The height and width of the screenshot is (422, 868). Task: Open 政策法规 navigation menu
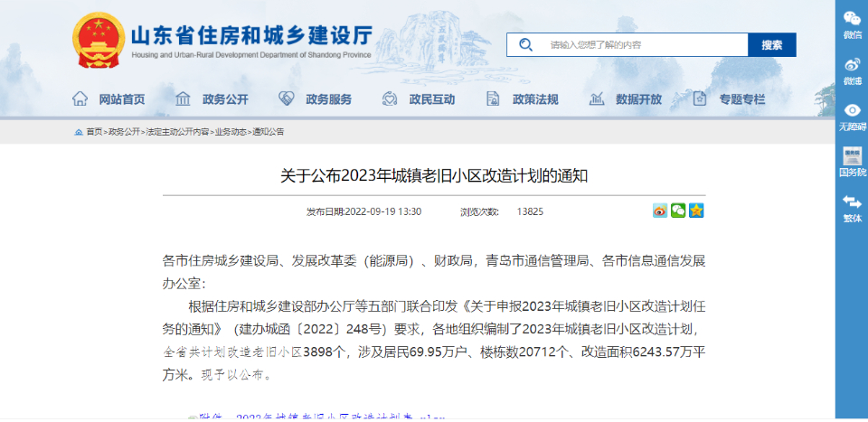[523, 99]
